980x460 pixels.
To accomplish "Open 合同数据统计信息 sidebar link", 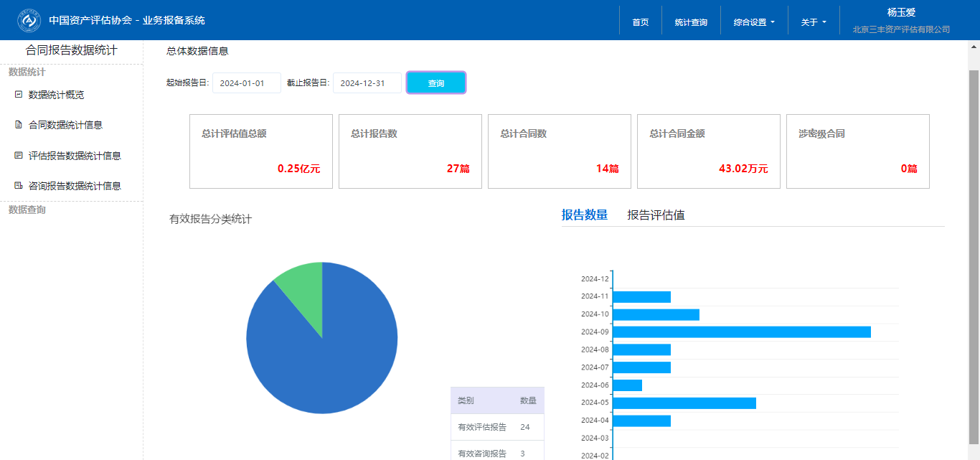I will click(x=65, y=125).
